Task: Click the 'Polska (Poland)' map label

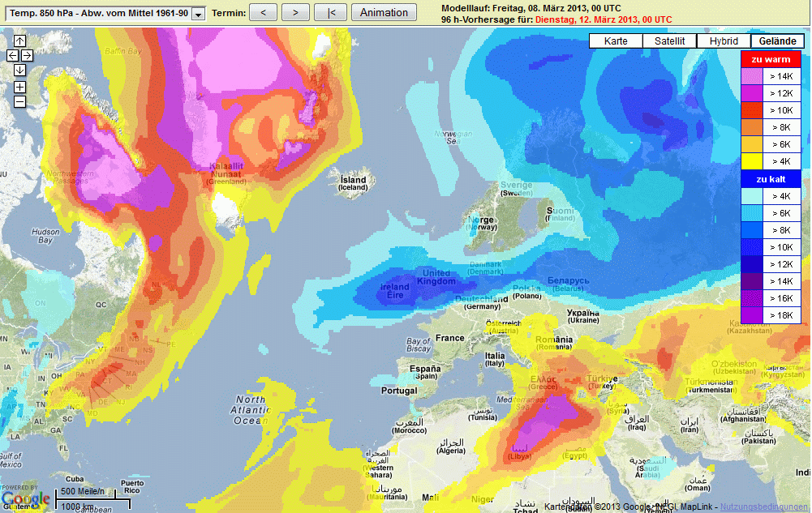Action: click(527, 293)
